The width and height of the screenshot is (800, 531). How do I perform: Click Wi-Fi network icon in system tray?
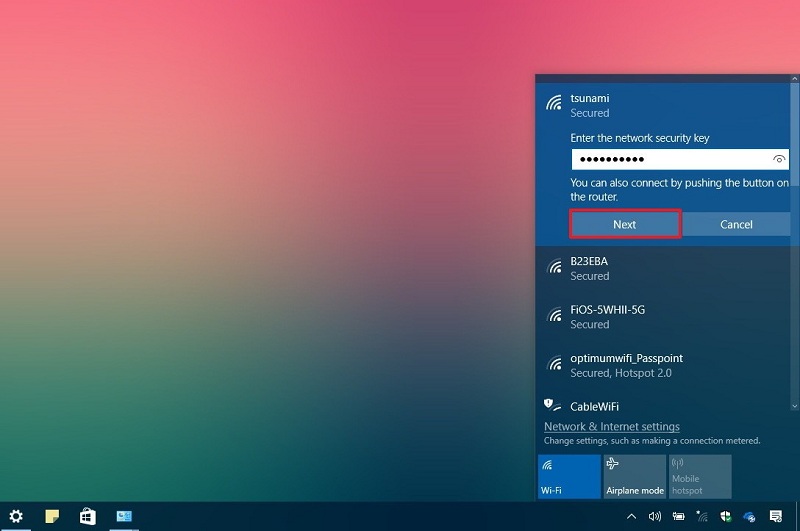pos(703,516)
